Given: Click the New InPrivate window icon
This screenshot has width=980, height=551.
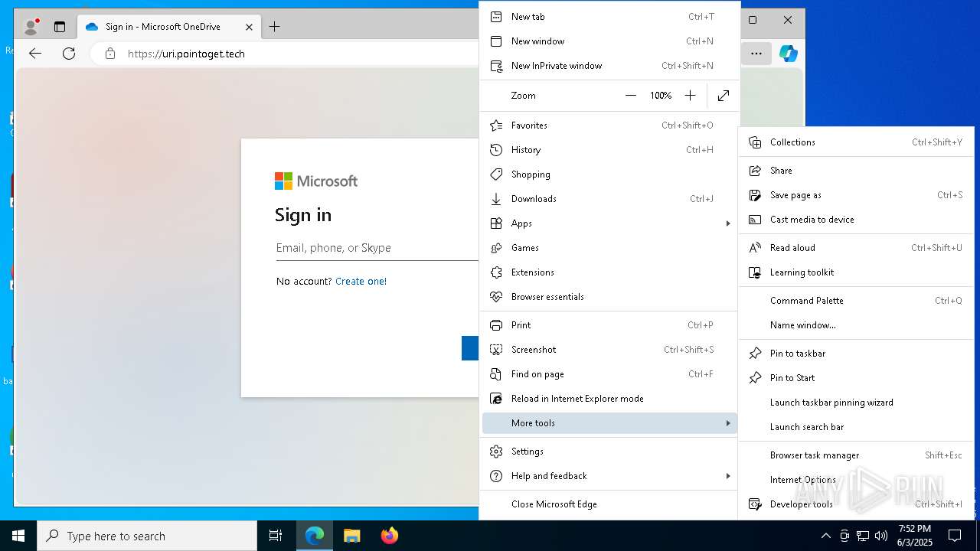Looking at the screenshot, I should coord(496,65).
